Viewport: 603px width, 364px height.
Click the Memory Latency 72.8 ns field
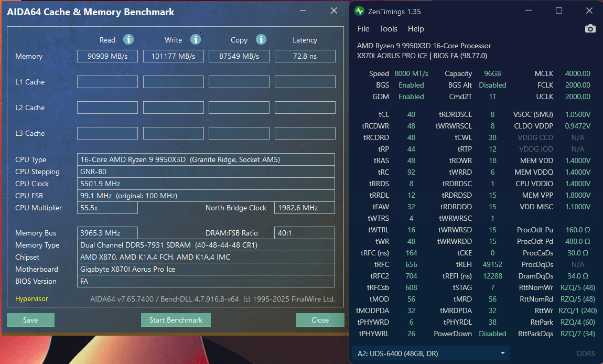[305, 56]
